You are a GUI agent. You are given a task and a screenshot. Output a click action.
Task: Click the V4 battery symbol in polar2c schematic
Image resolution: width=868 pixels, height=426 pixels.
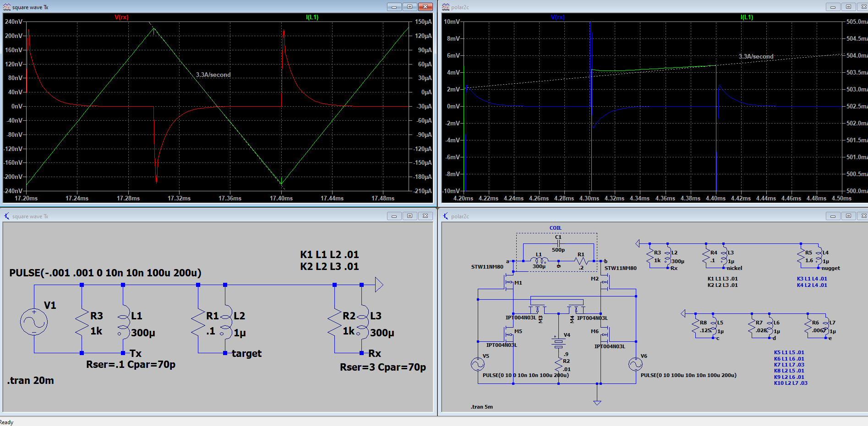click(x=558, y=343)
